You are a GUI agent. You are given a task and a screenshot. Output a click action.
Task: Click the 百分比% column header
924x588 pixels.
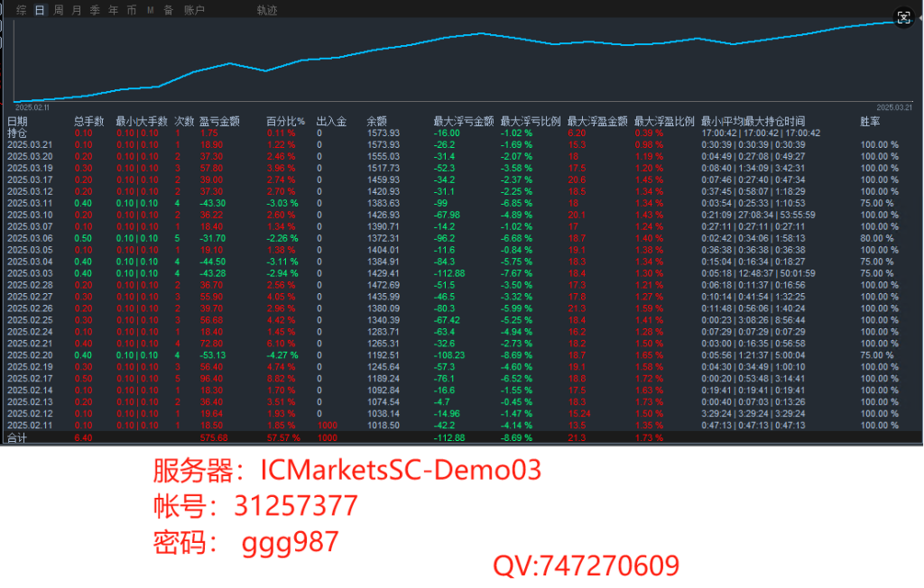[x=285, y=122]
